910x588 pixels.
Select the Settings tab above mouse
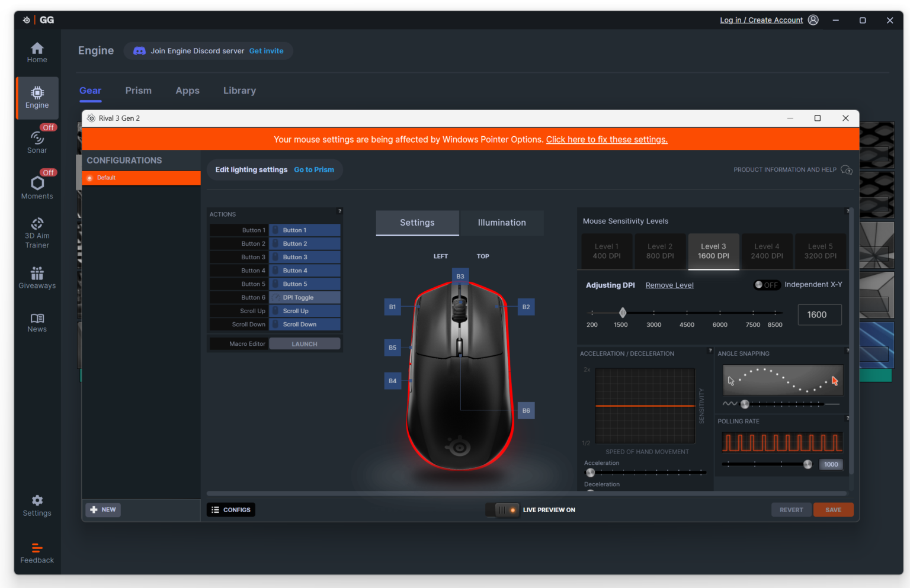point(417,223)
